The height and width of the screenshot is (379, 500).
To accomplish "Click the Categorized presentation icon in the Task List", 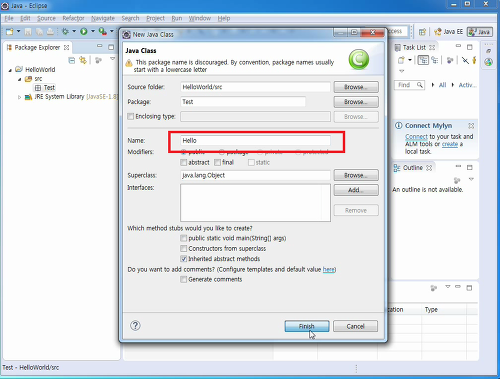I will (423, 60).
